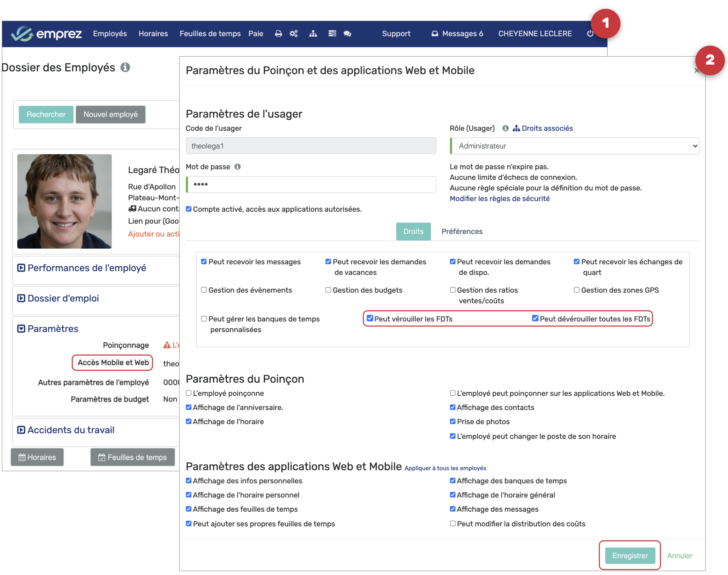Click the printer icon in navbar
The image size is (728, 575).
278,34
